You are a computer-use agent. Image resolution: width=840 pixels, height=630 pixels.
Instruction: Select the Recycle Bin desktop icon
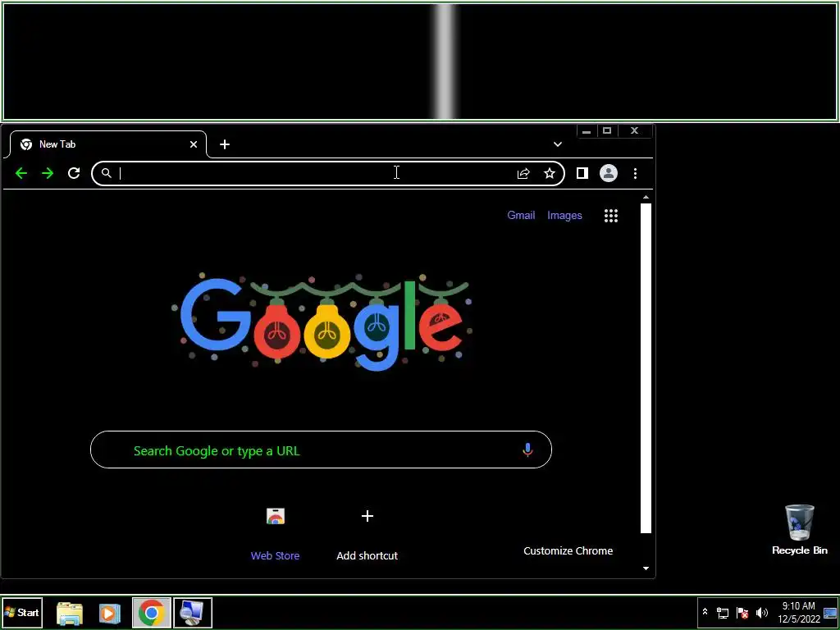coord(799,531)
